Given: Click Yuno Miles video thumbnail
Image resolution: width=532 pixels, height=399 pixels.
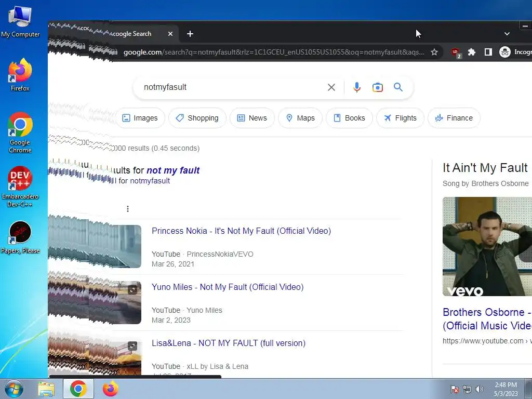Looking at the screenshot, I should [x=95, y=302].
